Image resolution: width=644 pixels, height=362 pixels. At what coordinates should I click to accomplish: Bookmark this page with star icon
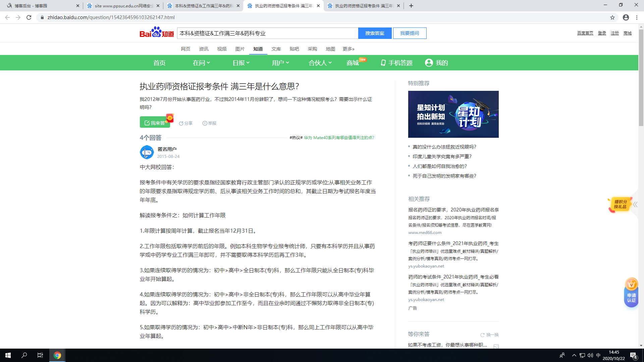pos(612,17)
